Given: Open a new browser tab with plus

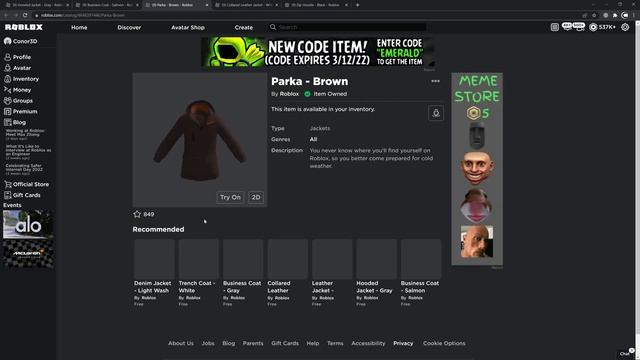Looking at the screenshot, I should (x=358, y=5).
